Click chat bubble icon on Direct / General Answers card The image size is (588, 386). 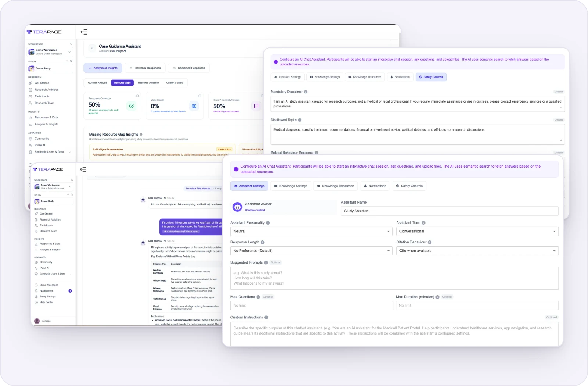pos(256,106)
